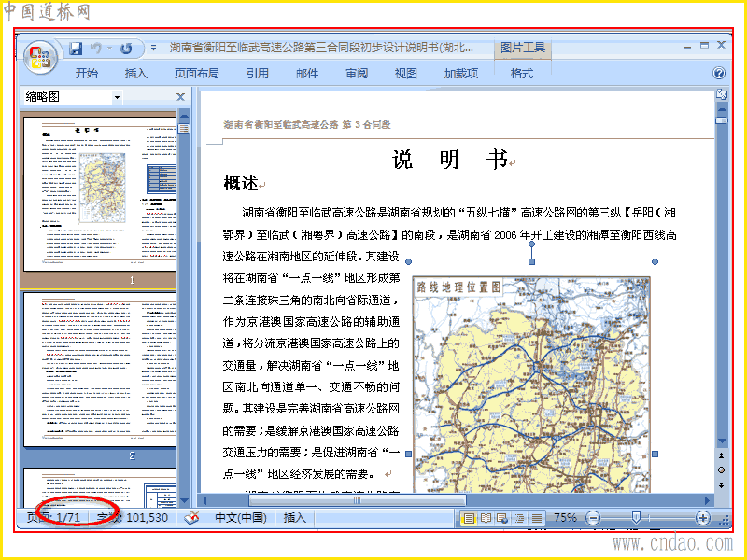This screenshot has width=747, height=560.
Task: Expand the 缩略图 pane dropdown
Action: click(x=117, y=98)
